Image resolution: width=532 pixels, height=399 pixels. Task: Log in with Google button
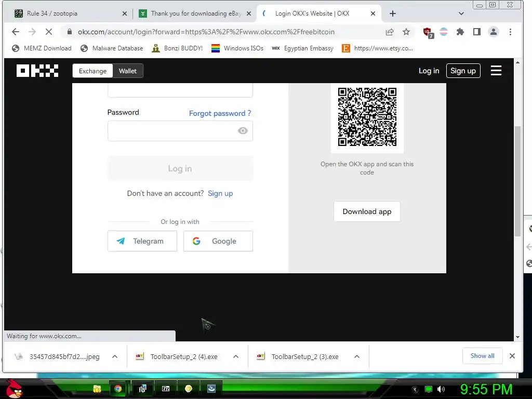[x=218, y=241]
